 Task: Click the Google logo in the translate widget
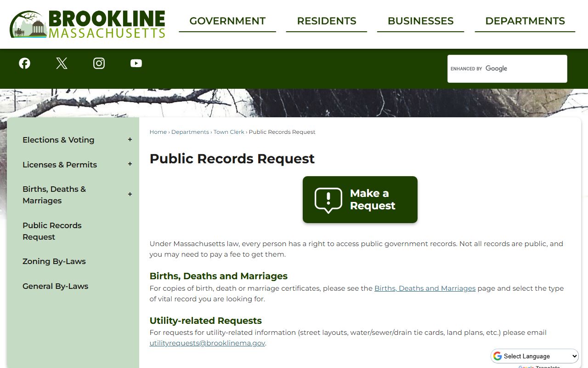tap(498, 356)
